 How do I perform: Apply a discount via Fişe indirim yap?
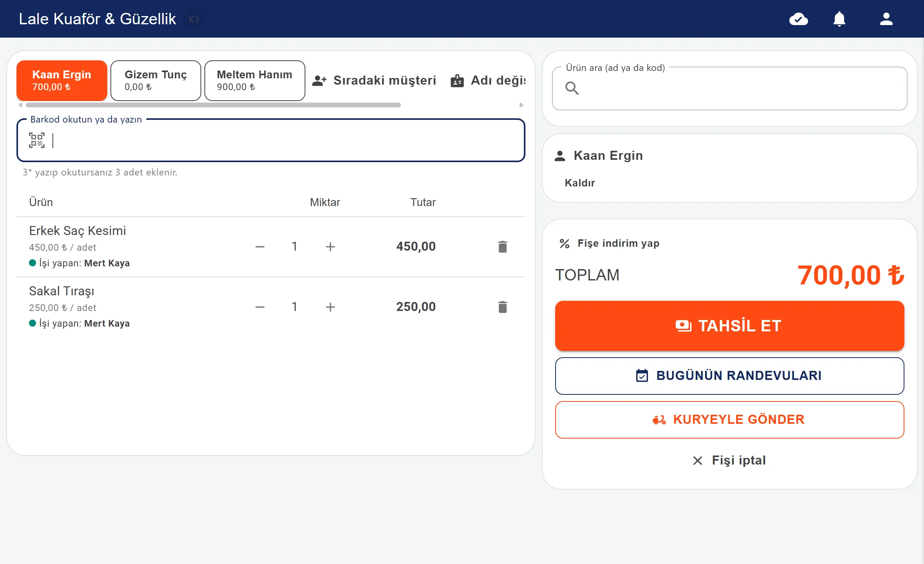[x=609, y=243]
